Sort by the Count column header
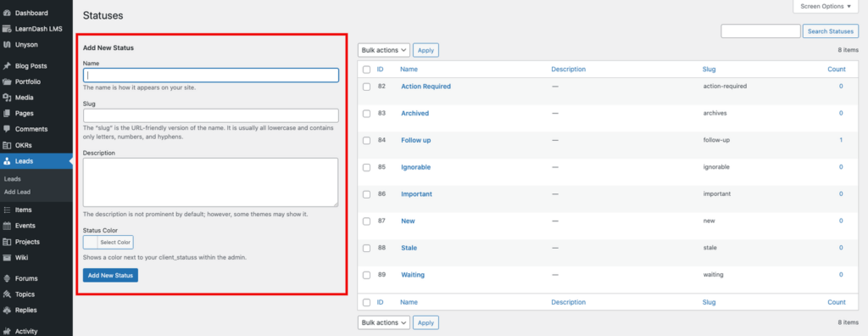This screenshot has height=336, width=868. coord(837,70)
